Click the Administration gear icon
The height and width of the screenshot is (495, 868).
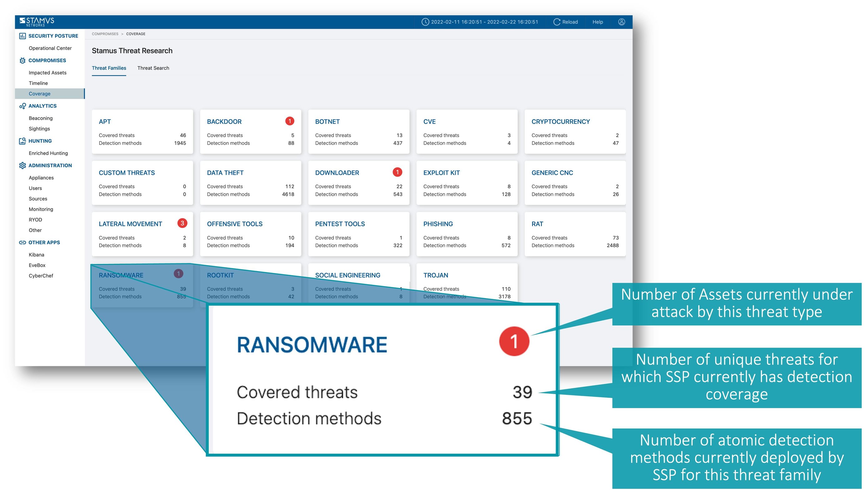(x=22, y=165)
